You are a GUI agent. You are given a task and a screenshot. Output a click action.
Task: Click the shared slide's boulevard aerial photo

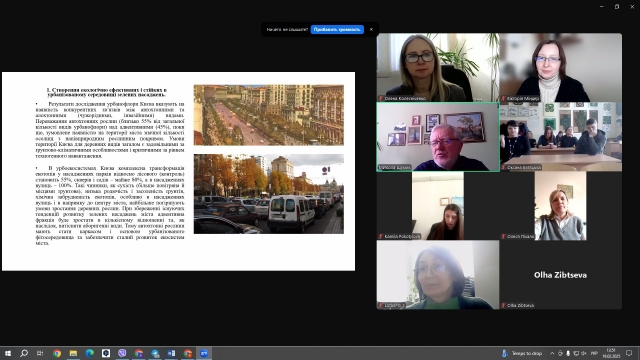(x=269, y=115)
